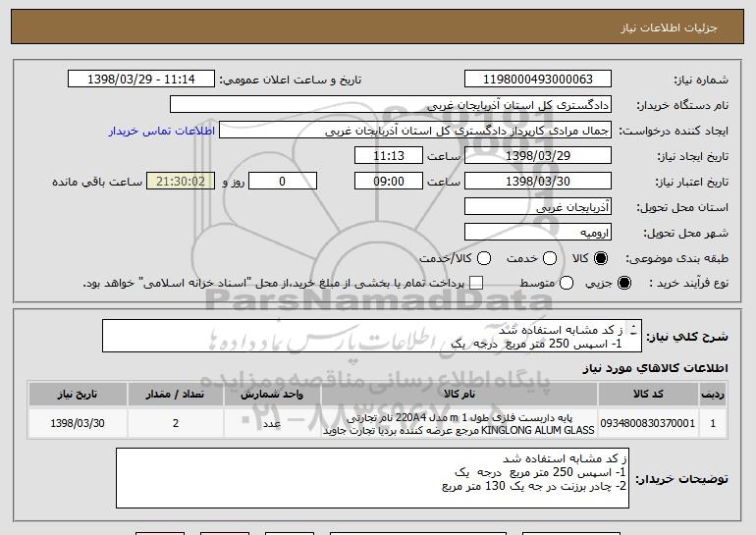Click the تعداد / مقدار column header
Viewport: 756px width, 535px height.
(176, 395)
